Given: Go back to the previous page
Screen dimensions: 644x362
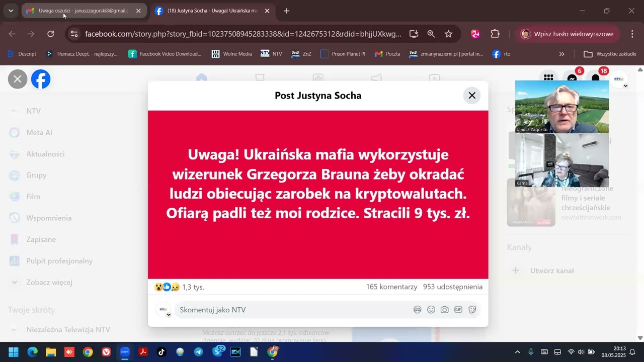Looking at the screenshot, I should point(12,34).
